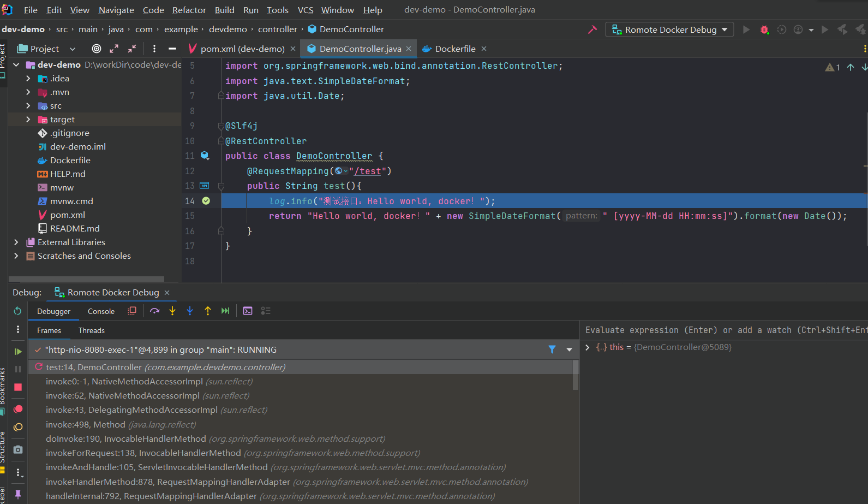Fold the test method at line 13
Screen dimensions: 868x504
point(221,186)
